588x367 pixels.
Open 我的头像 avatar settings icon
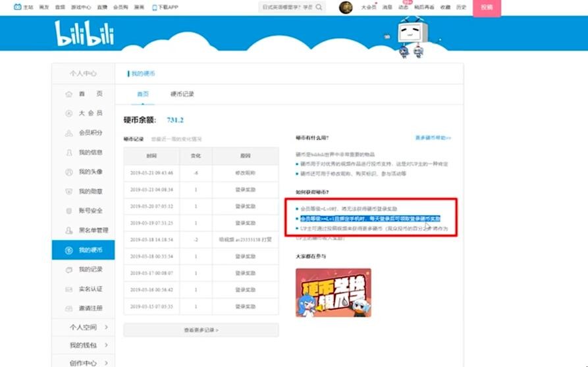click(x=68, y=172)
